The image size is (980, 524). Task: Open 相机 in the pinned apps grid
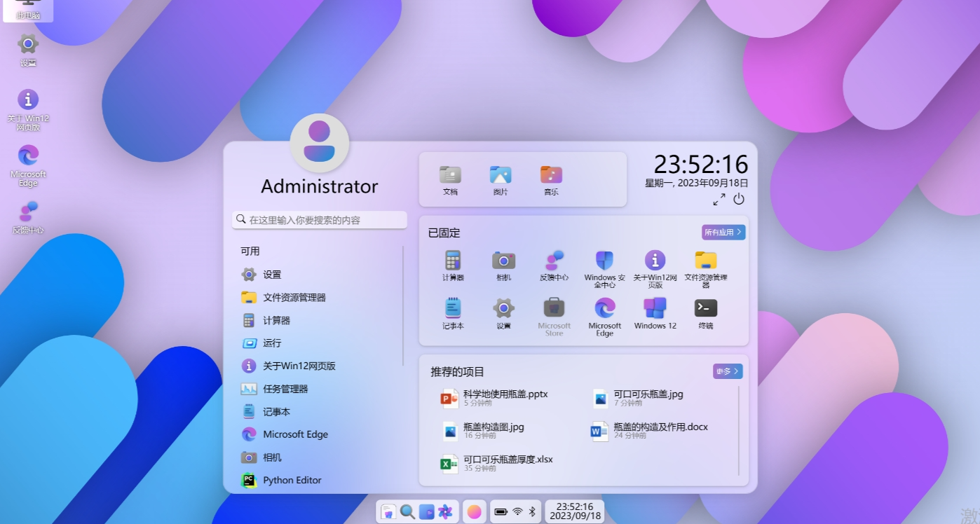pos(503,266)
